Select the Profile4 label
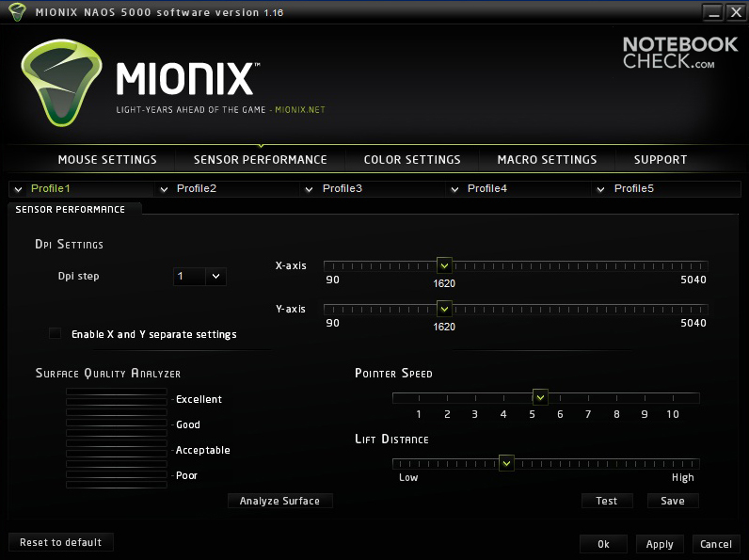Viewport: 749px width, 560px height. [x=487, y=188]
